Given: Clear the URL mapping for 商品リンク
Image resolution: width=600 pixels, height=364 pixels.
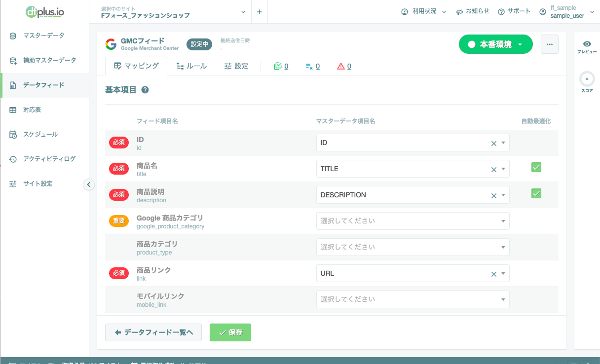Looking at the screenshot, I should tap(493, 273).
